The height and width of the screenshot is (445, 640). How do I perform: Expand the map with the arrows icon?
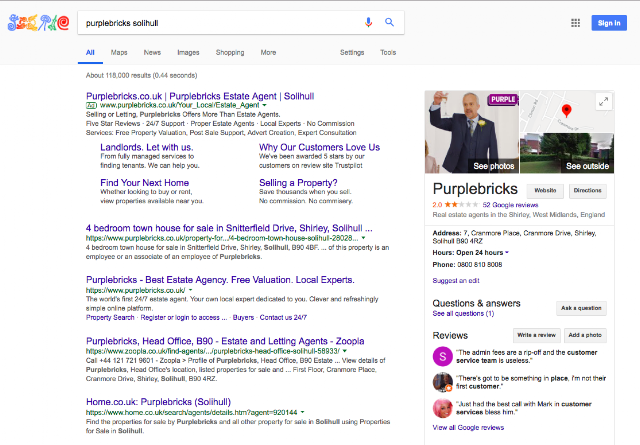coord(603,101)
